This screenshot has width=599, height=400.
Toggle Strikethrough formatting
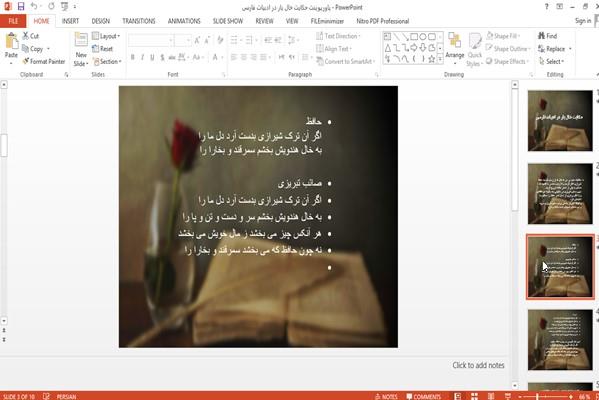(x=172, y=57)
